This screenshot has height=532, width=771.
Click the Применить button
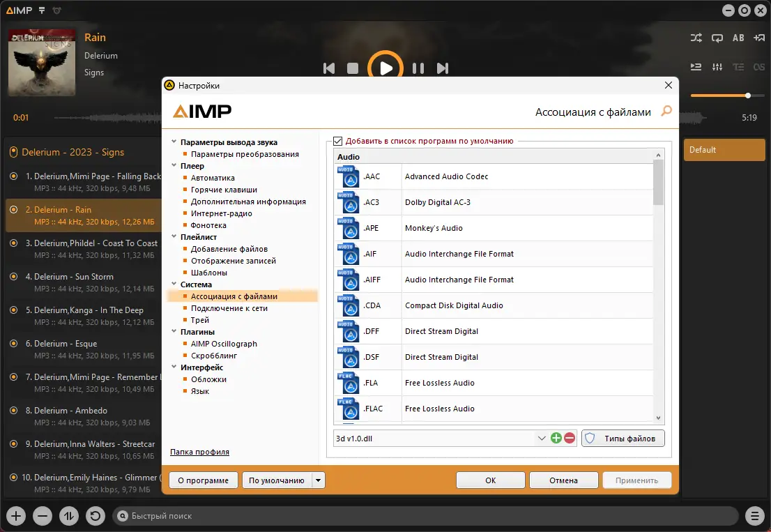pyautogui.click(x=636, y=480)
